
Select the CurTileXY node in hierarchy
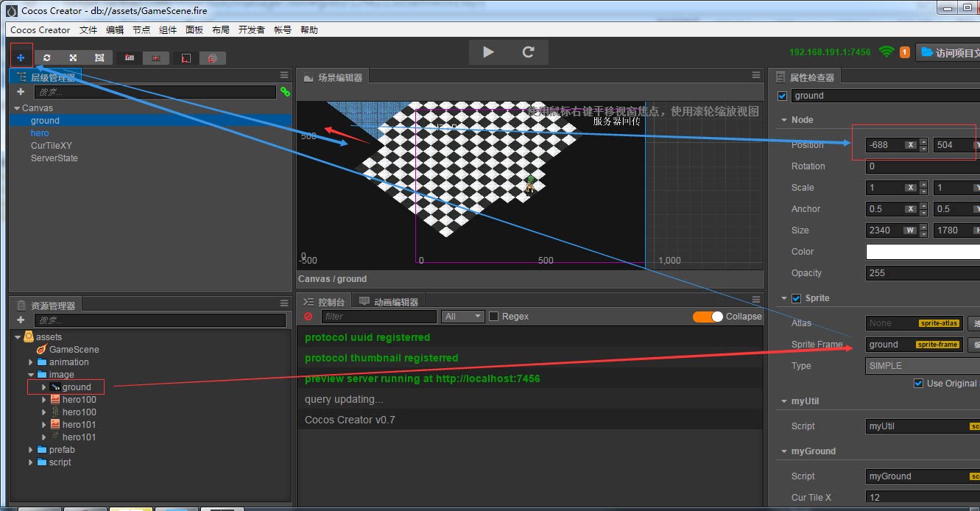click(52, 146)
